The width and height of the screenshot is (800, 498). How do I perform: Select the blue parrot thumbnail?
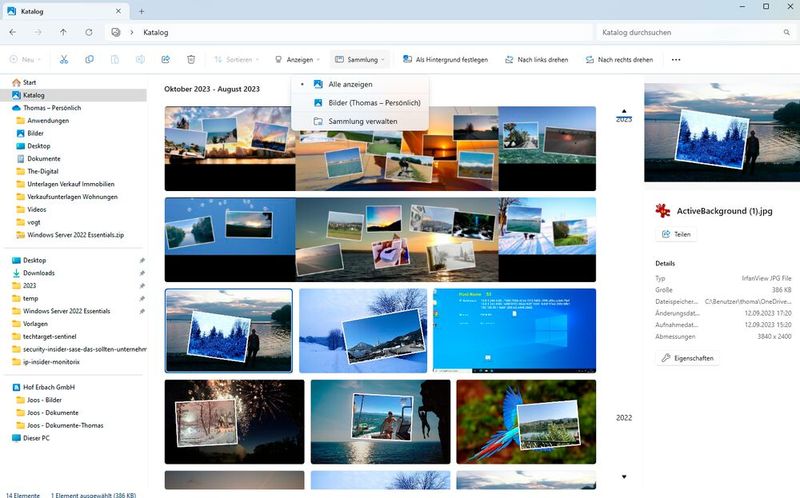pos(526,421)
